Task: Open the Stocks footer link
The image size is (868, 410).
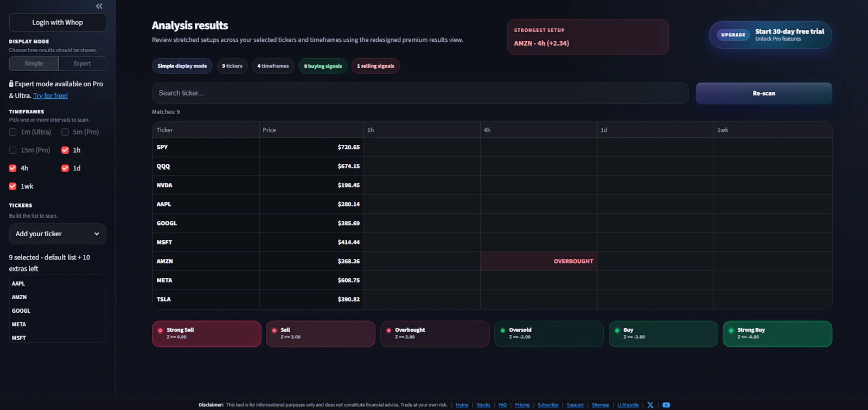Action: pos(483,405)
